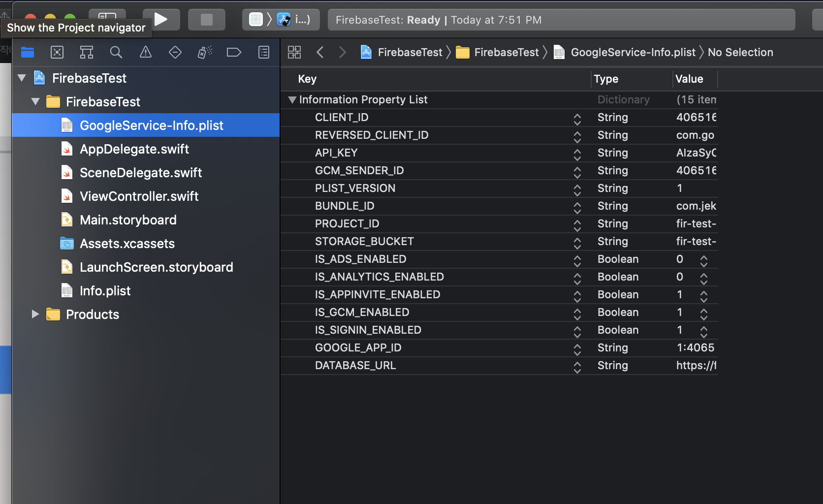
Task: Collapse the FirebaseTest project root
Action: [x=22, y=78]
